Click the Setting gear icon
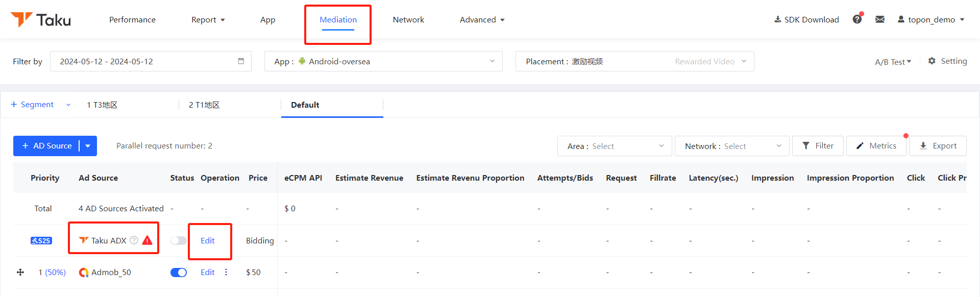 [932, 61]
